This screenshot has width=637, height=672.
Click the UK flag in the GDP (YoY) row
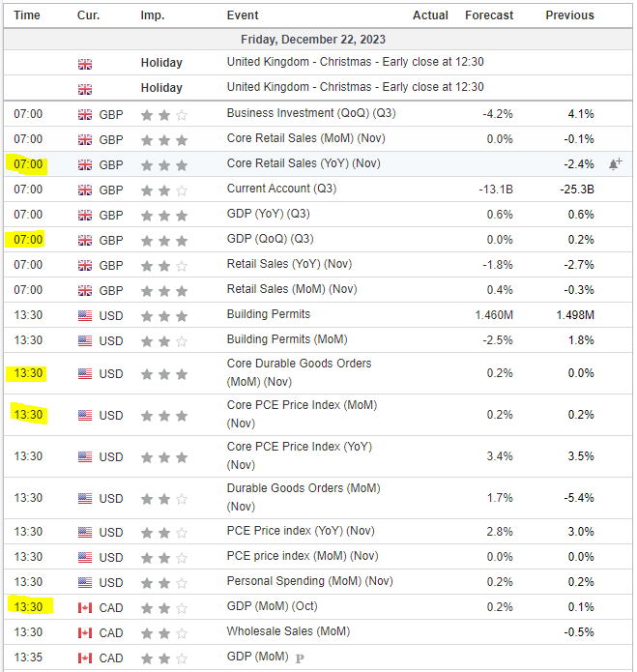pos(85,215)
